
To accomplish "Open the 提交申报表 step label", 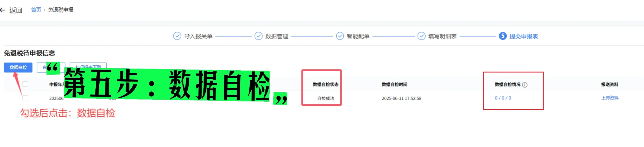I will [x=524, y=36].
